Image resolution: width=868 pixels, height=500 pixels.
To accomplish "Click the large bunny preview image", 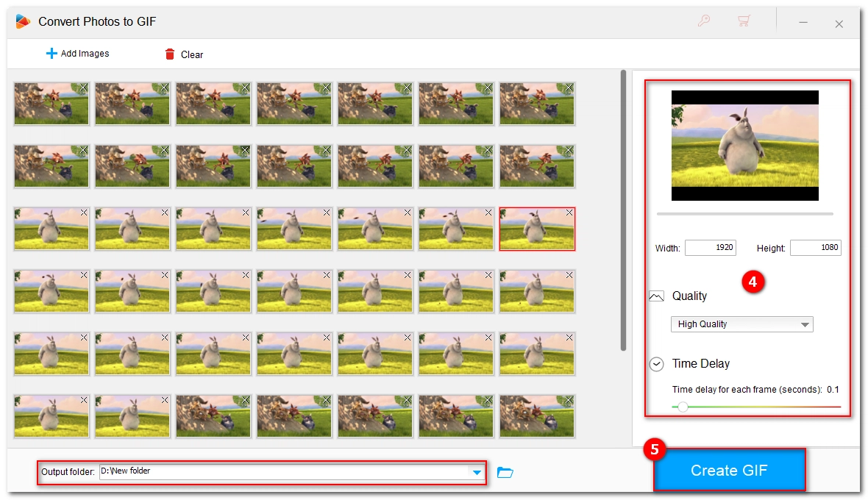I will point(744,146).
